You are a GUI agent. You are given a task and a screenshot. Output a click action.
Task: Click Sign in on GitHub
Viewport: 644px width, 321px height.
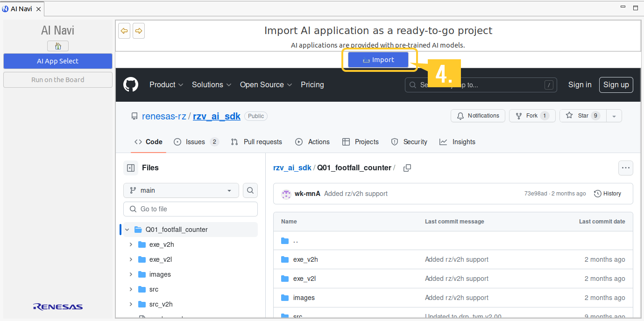click(580, 85)
